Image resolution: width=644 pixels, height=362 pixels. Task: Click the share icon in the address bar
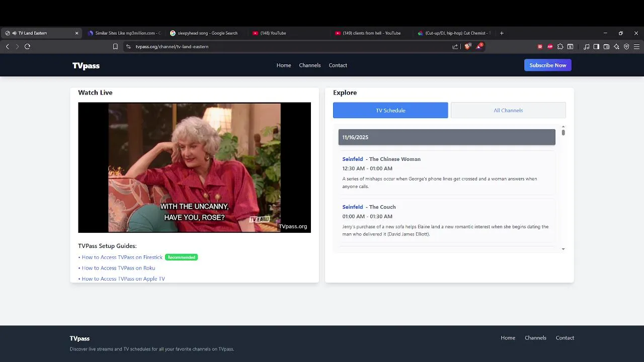click(x=455, y=46)
